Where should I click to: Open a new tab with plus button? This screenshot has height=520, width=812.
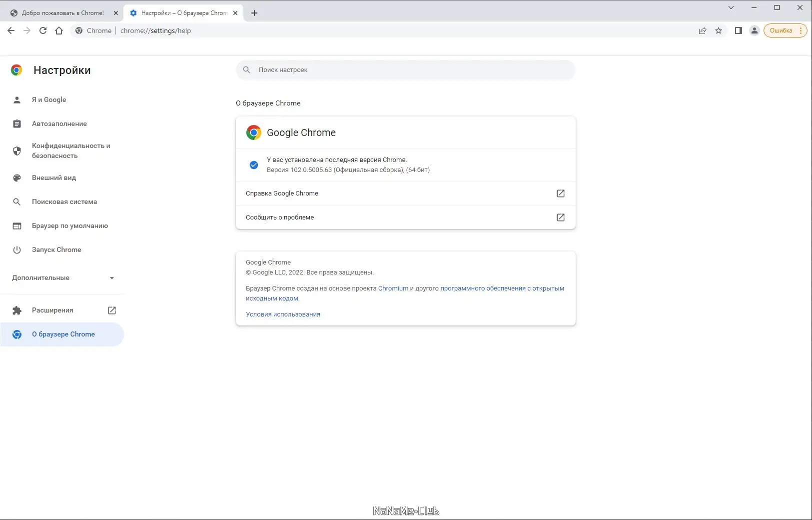[x=254, y=13]
